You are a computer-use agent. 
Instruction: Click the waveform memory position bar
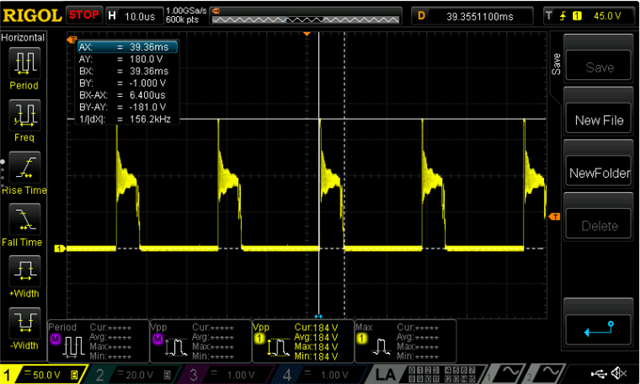click(x=305, y=19)
